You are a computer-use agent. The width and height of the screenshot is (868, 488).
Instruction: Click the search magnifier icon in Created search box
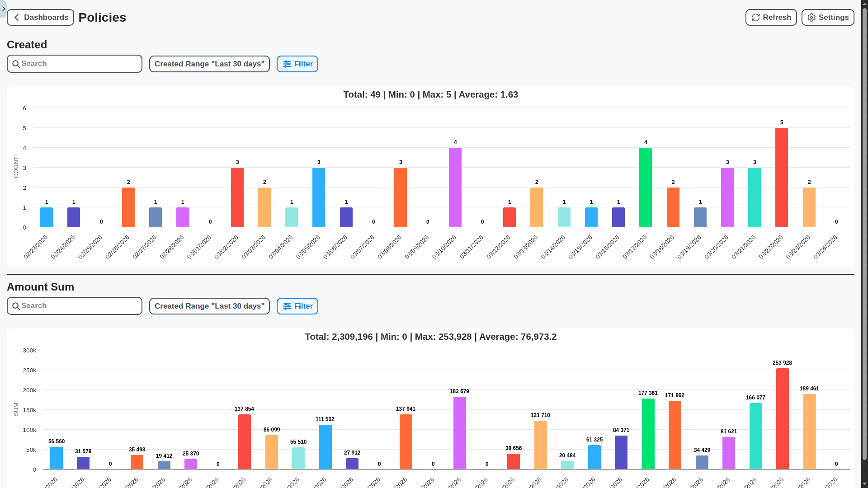click(16, 64)
